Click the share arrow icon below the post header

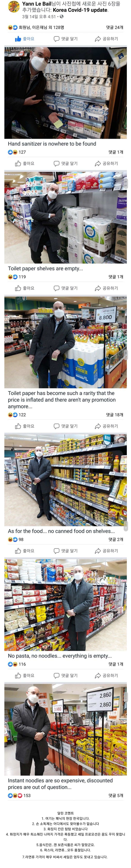tap(98, 39)
